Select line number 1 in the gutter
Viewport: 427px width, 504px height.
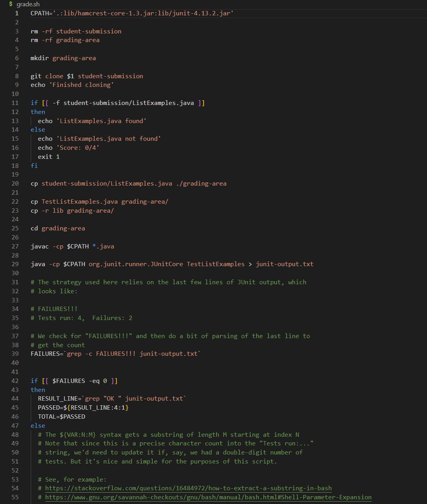click(x=16, y=13)
